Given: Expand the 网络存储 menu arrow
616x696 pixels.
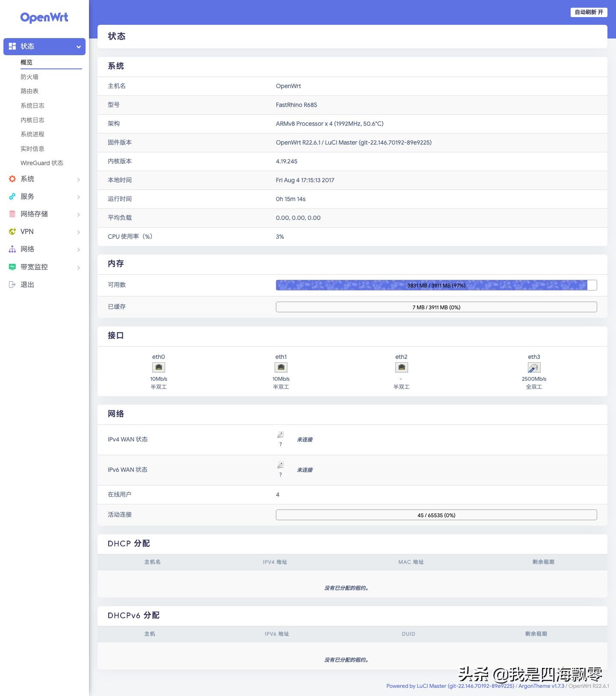Looking at the screenshot, I should (79, 214).
